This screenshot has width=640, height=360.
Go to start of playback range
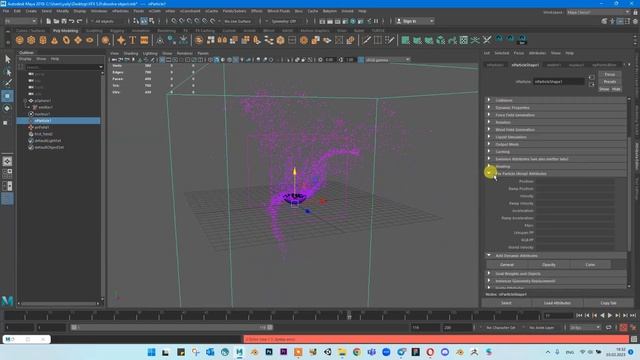(579, 316)
